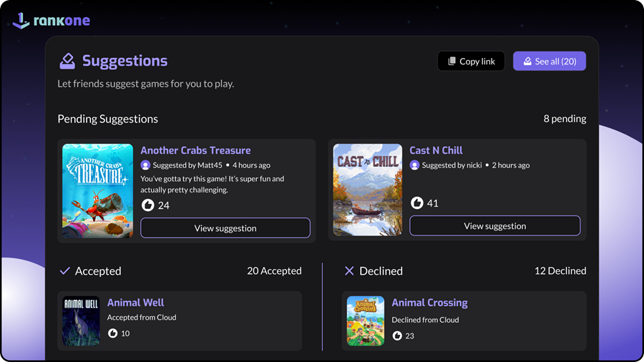Click the thumbs-up icon under Animal Well
644x362 pixels.
point(112,333)
